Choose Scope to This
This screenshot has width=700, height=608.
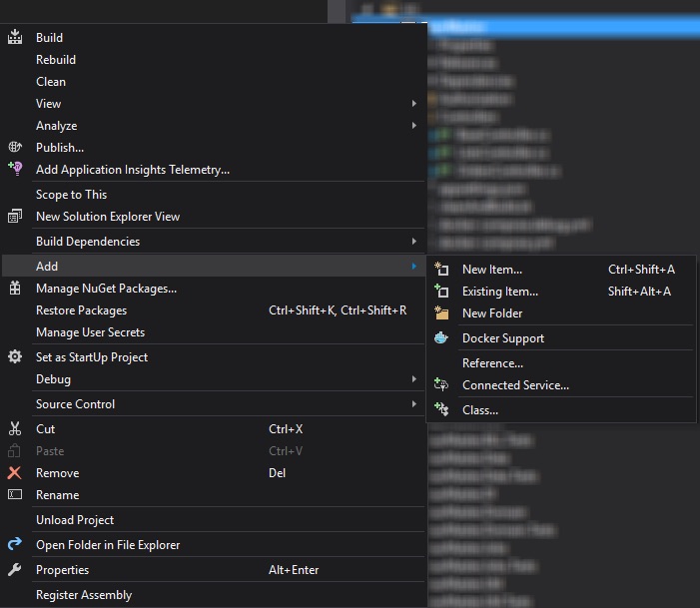[x=214, y=195]
